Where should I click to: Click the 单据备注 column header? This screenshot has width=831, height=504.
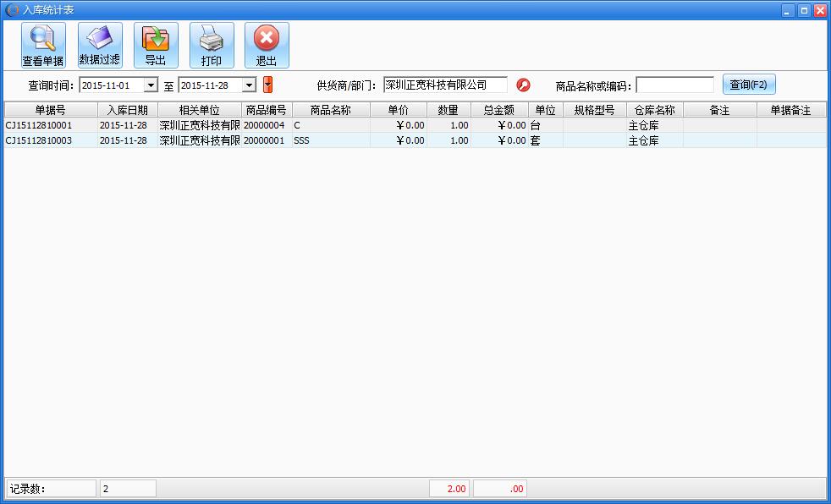coord(790,110)
